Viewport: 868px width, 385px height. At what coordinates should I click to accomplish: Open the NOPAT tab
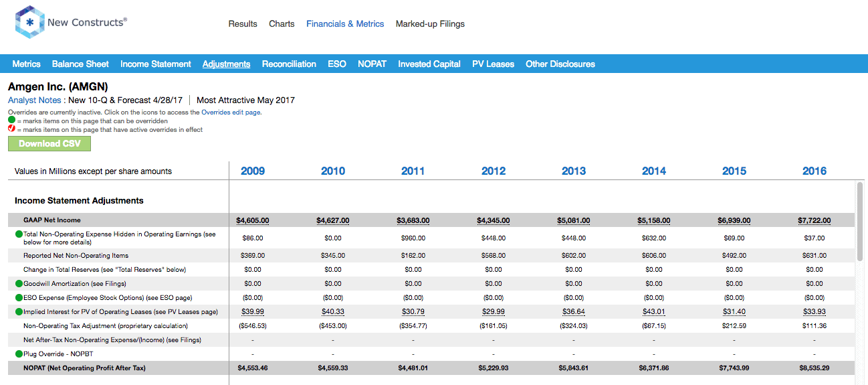[372, 64]
